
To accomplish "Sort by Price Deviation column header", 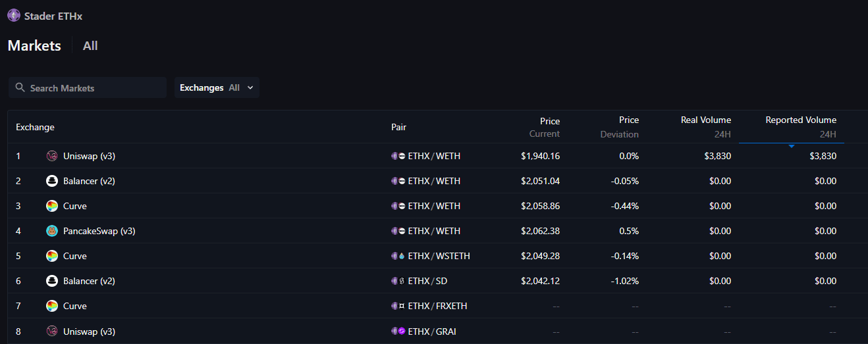I will click(x=619, y=127).
